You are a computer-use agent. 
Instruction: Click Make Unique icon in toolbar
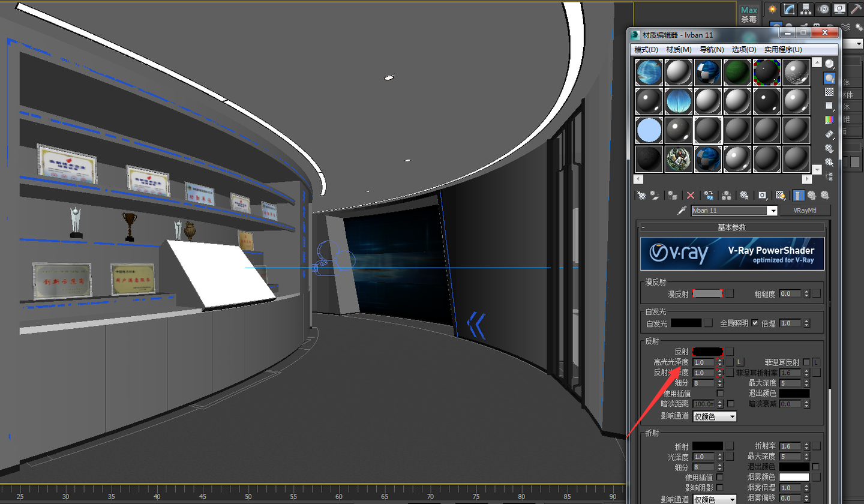(726, 195)
